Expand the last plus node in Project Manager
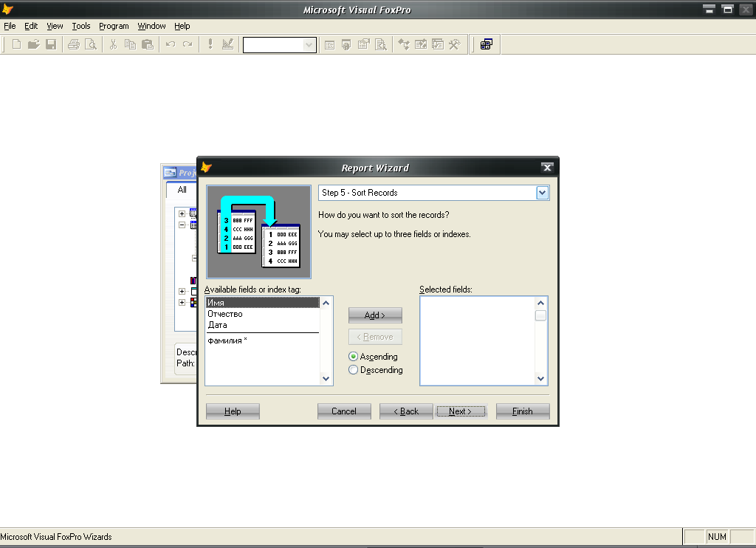 [x=182, y=303]
